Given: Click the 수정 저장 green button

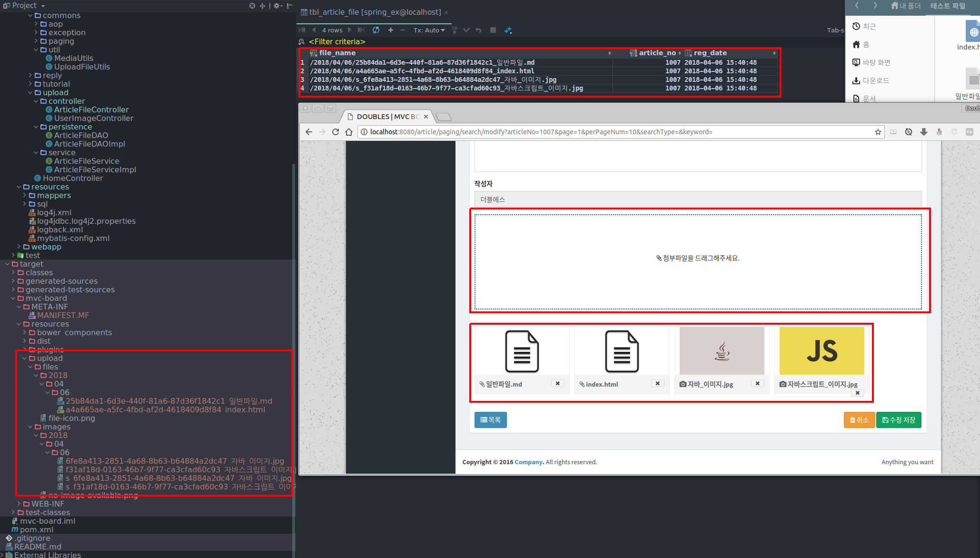Looking at the screenshot, I should pos(899,420).
